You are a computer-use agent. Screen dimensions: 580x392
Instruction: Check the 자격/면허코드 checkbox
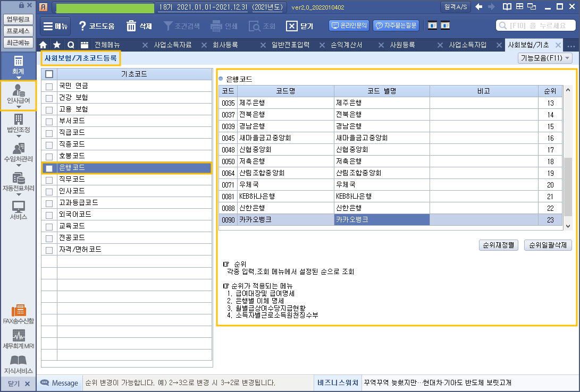pyautogui.click(x=49, y=250)
